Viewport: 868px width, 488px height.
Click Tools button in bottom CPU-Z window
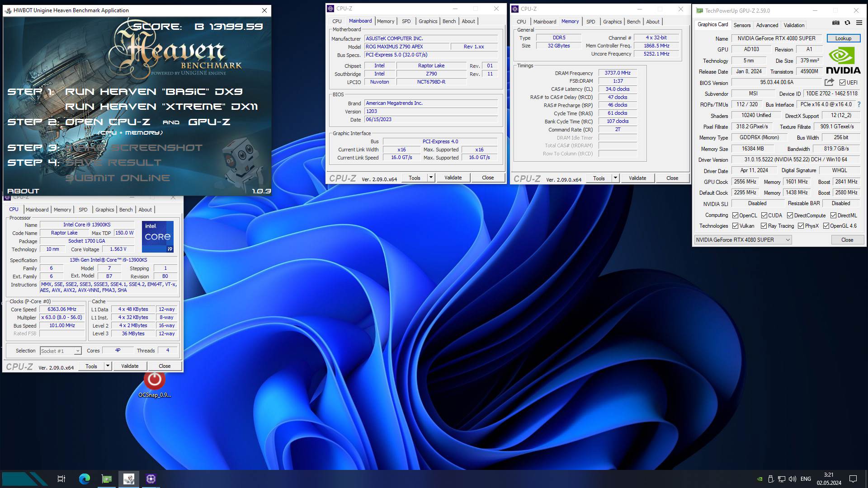click(91, 366)
